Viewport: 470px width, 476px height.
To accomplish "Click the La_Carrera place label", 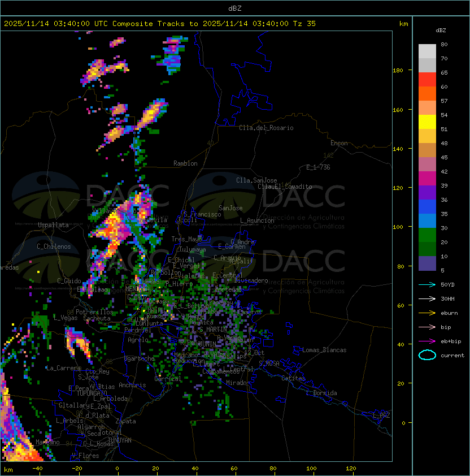I will pyautogui.click(x=63, y=368).
